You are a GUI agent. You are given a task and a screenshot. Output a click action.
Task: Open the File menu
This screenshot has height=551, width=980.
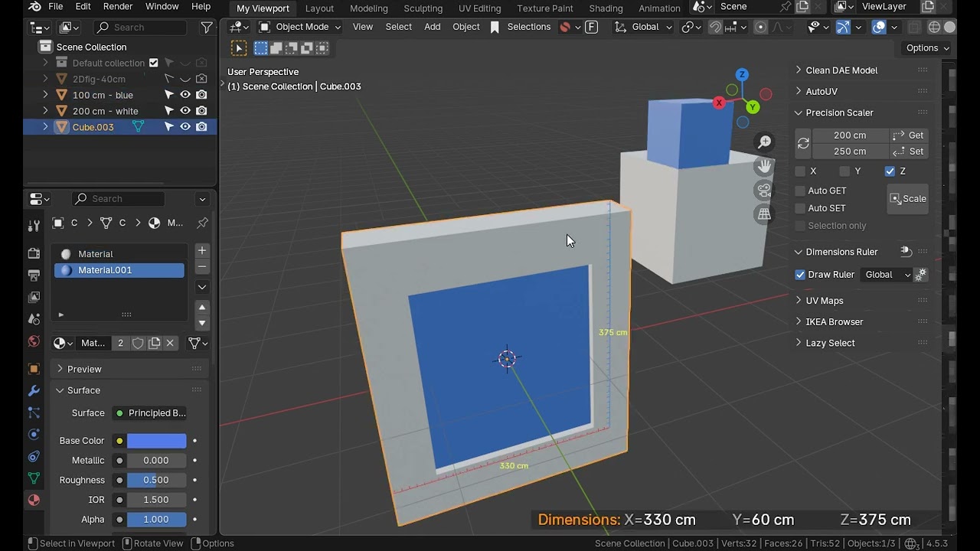[56, 6]
